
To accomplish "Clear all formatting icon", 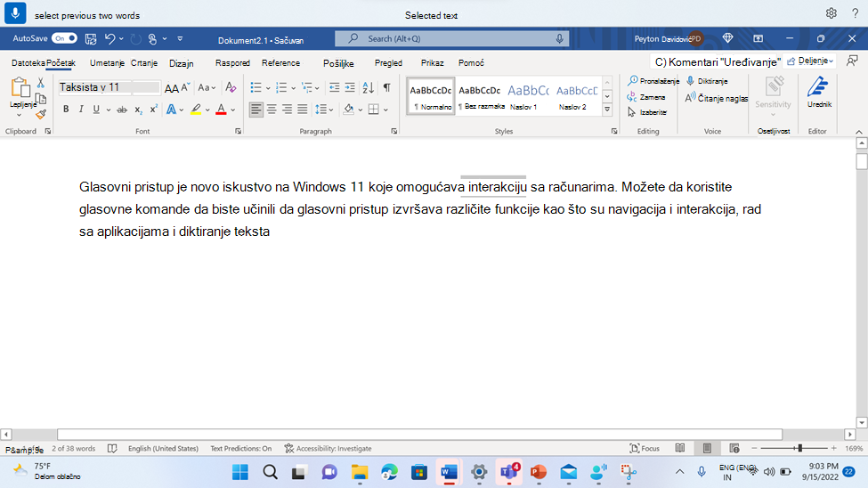I will pos(231,87).
